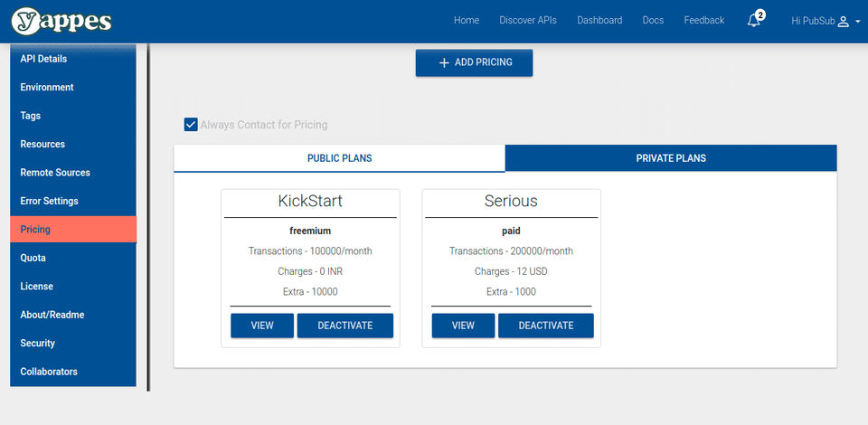Viewport: 868px width, 425px height.
Task: Select Quota in the sidebar
Action: [33, 258]
